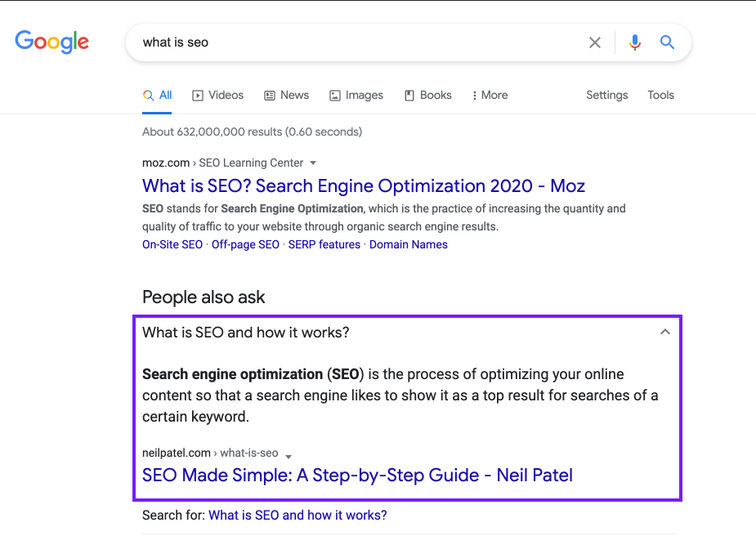
Task: Select the Books results tab
Action: 427,96
